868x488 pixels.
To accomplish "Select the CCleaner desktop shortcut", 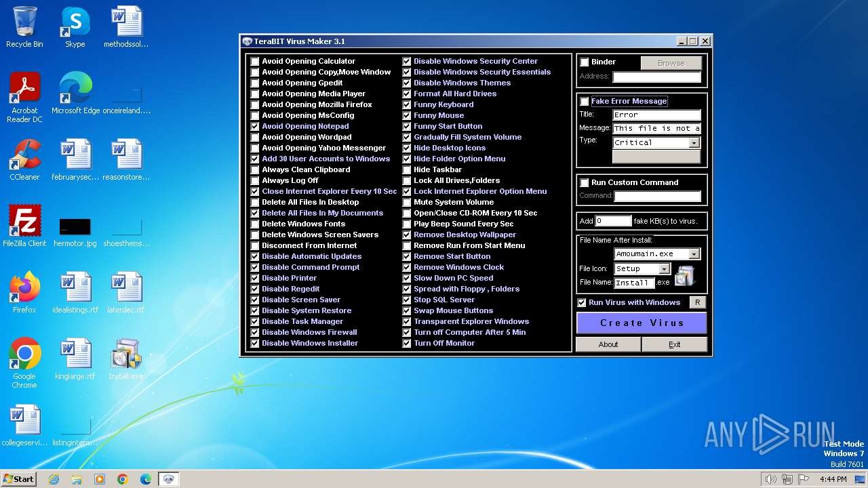I will pos(24,160).
